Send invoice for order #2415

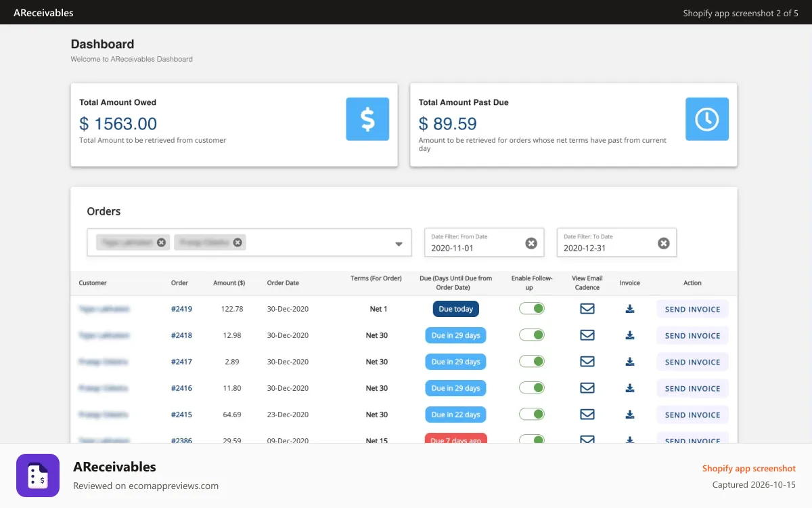[692, 415]
